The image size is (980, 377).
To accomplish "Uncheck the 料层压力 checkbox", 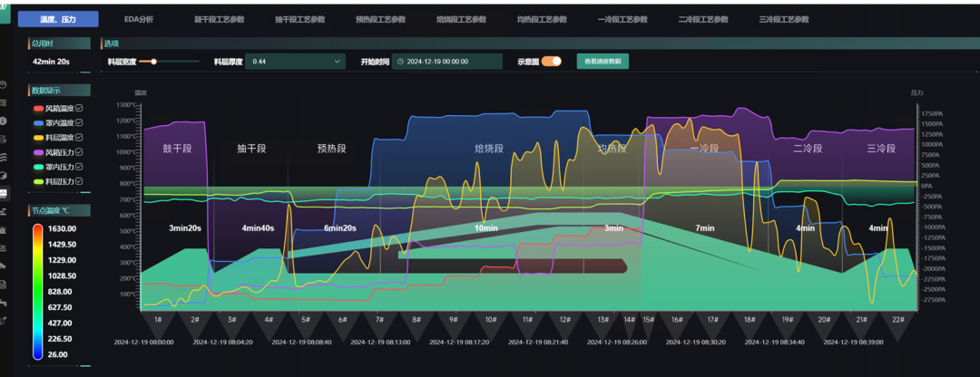I will [x=80, y=182].
